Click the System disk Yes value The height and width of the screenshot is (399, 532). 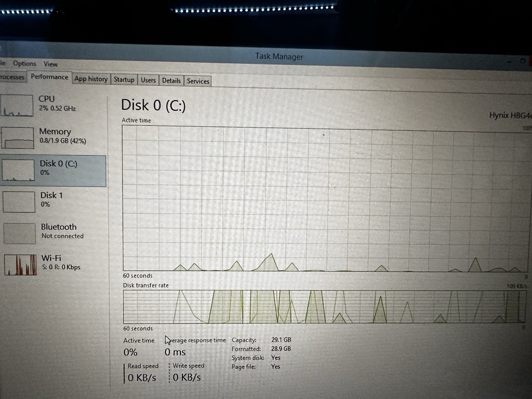pyautogui.click(x=276, y=358)
